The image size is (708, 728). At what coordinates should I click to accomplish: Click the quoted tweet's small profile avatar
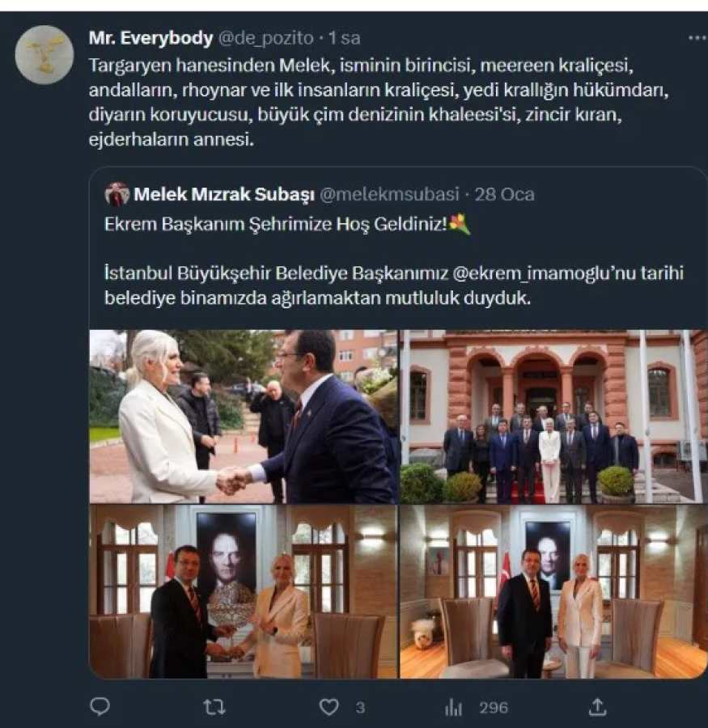pyautogui.click(x=117, y=194)
